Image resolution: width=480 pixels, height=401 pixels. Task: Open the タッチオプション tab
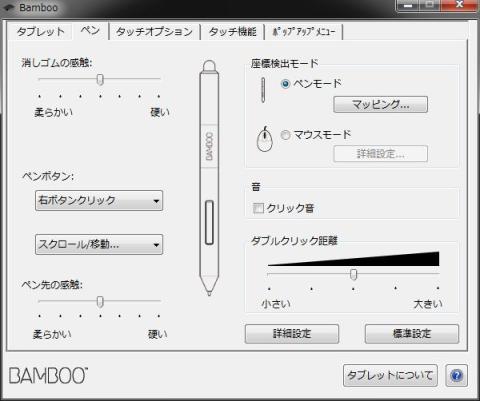coord(154,32)
